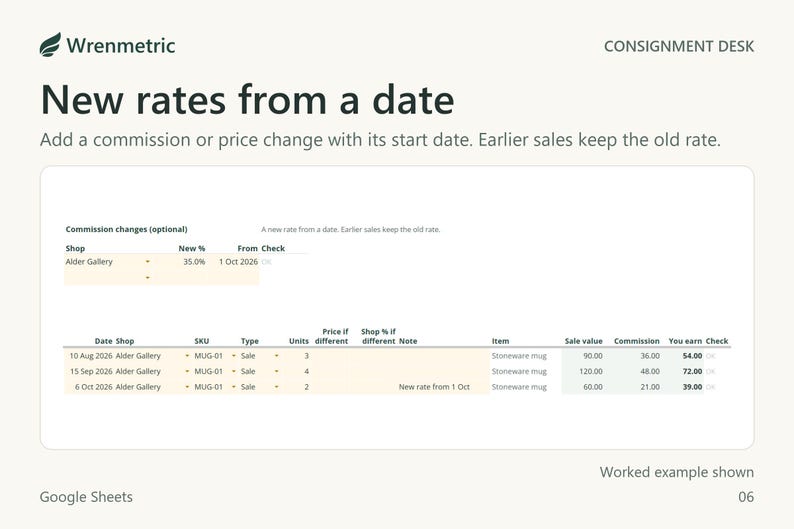
Task: Open the Shop dropdown in the 6 Oct 2026 row
Action: coord(187,387)
